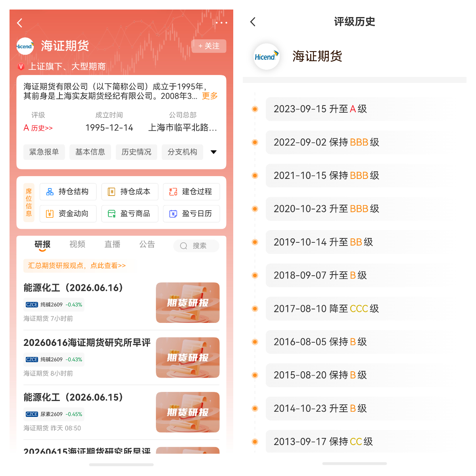Open thumbnail of 能源化工 2026.06.16 report
Screen dimensions: 476x476
click(x=188, y=303)
